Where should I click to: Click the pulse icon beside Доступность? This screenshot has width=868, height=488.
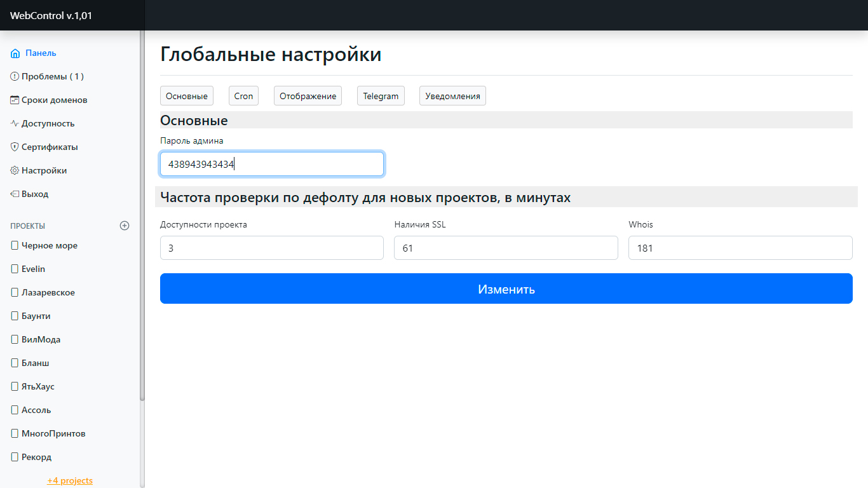(15, 123)
